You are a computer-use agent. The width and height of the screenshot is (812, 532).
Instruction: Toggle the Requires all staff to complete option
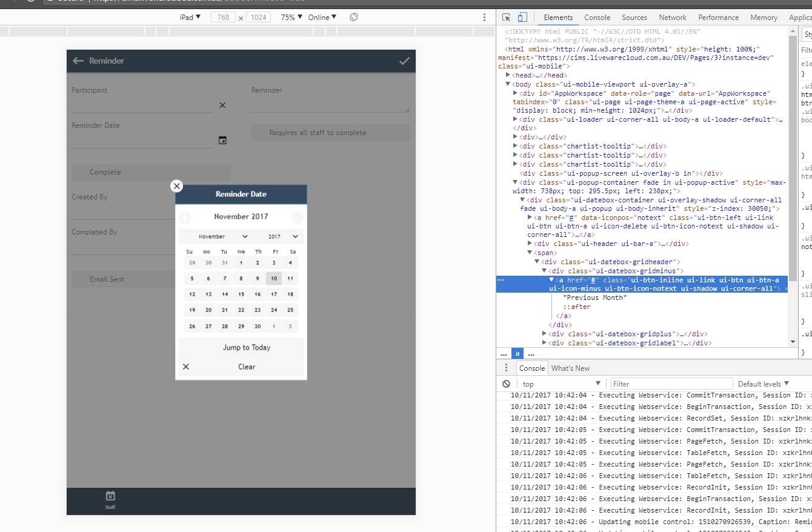[331, 133]
